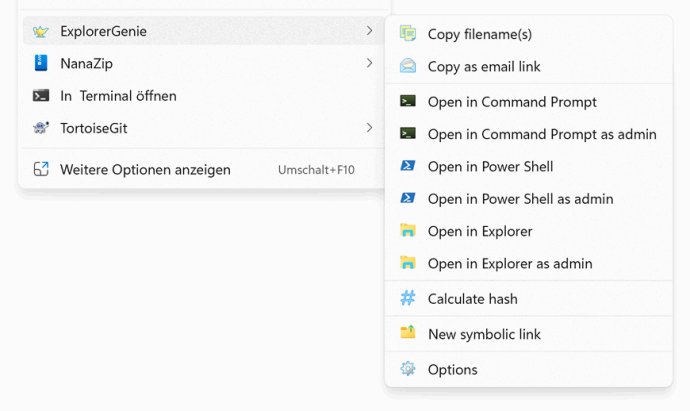Choose 'Open in Explorer' entry
The height and width of the screenshot is (411, 690).
click(x=529, y=231)
